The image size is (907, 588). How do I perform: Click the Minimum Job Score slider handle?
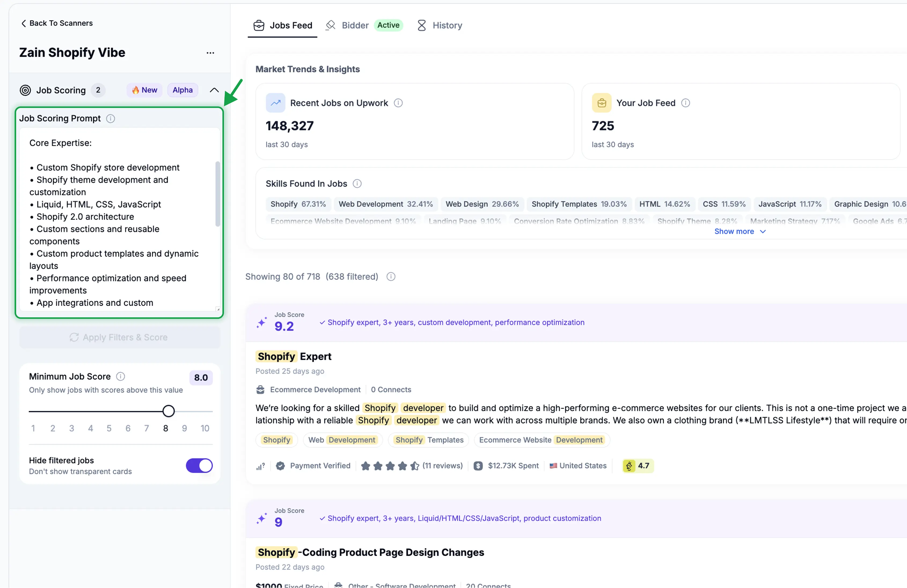click(x=169, y=411)
